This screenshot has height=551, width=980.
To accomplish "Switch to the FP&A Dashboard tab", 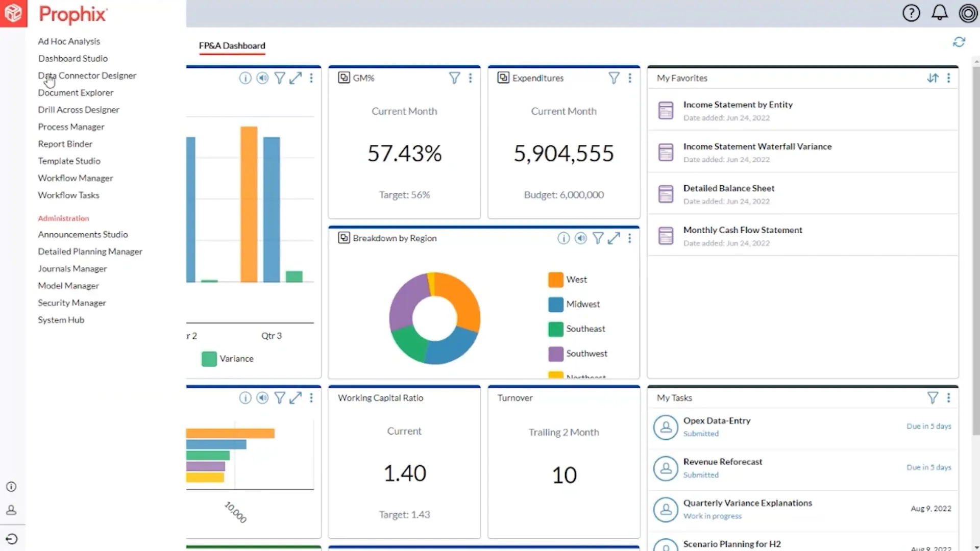I will [232, 45].
